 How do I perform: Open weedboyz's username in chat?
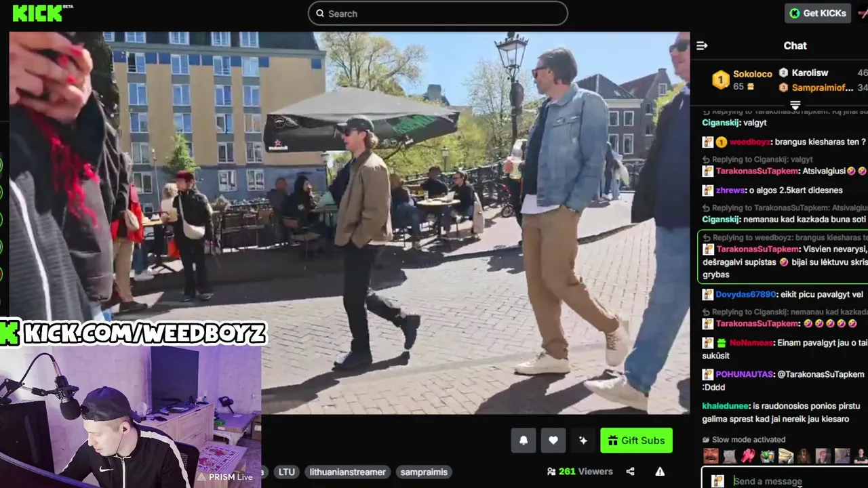point(750,142)
